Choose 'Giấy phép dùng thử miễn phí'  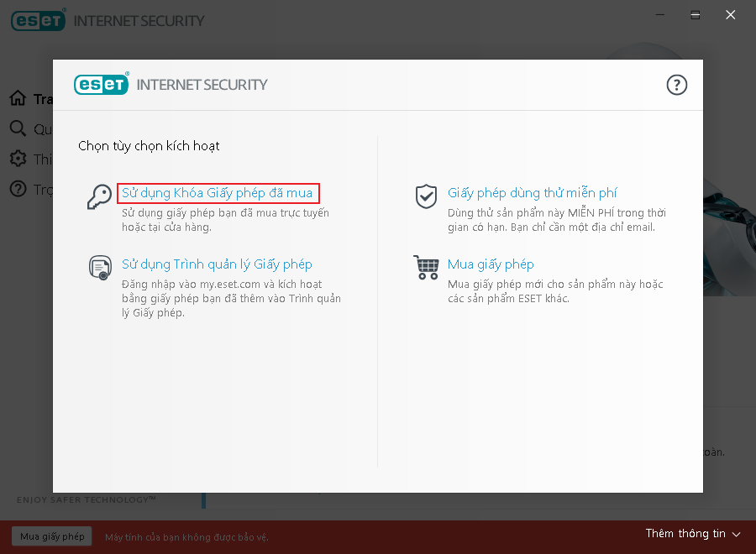pyautogui.click(x=533, y=193)
